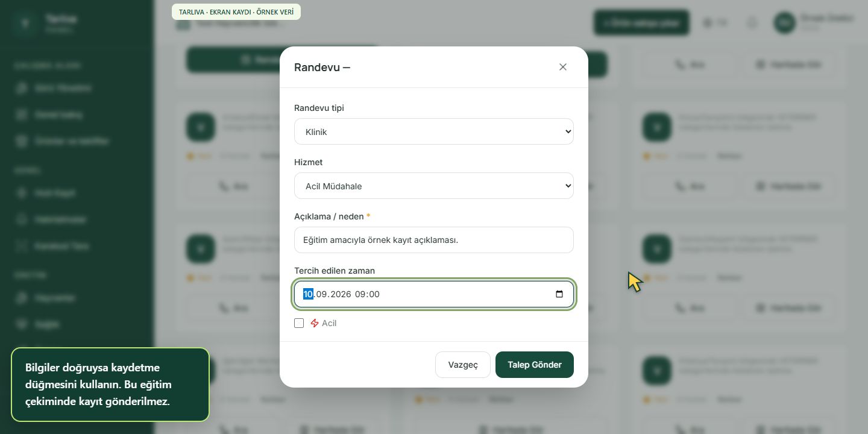Cancel with the Vazgeç button

pos(463,365)
